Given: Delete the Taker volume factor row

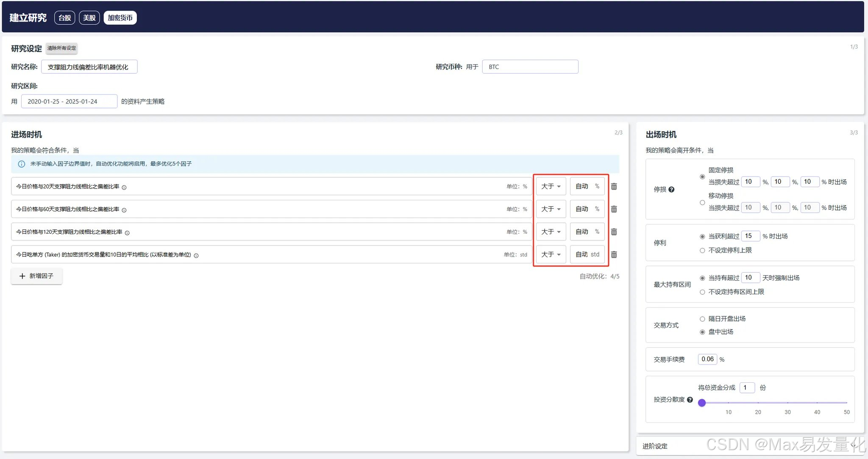Looking at the screenshot, I should click(x=614, y=254).
